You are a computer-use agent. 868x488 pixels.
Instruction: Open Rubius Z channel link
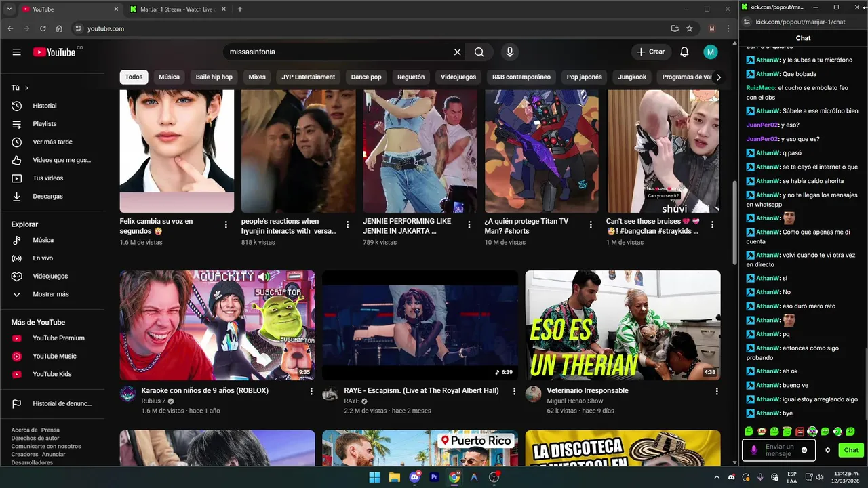[x=154, y=401]
